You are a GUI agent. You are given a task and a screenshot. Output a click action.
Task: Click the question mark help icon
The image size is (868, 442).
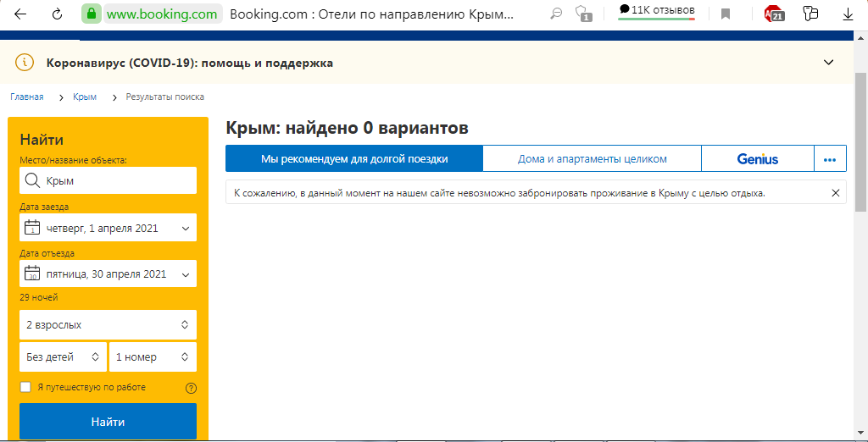tap(191, 388)
